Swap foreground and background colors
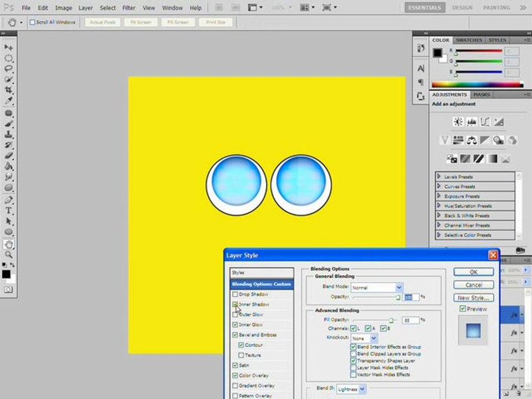 [x=13, y=265]
